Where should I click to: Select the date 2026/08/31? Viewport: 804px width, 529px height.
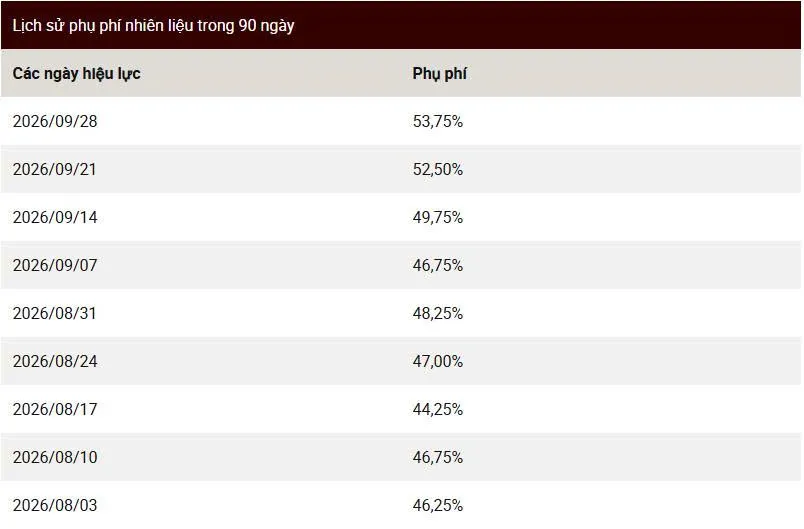tap(54, 313)
